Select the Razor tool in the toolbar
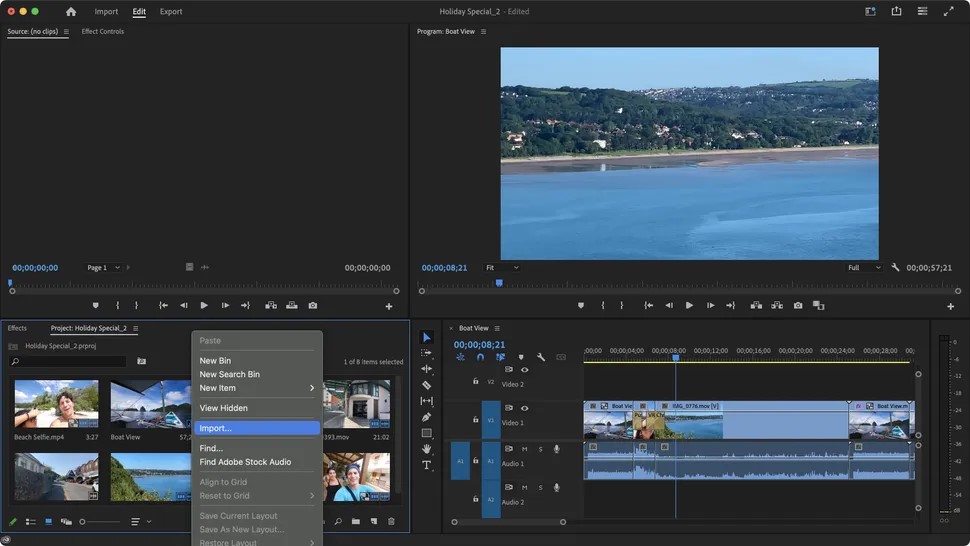Viewport: 970px width, 546px height. (426, 385)
